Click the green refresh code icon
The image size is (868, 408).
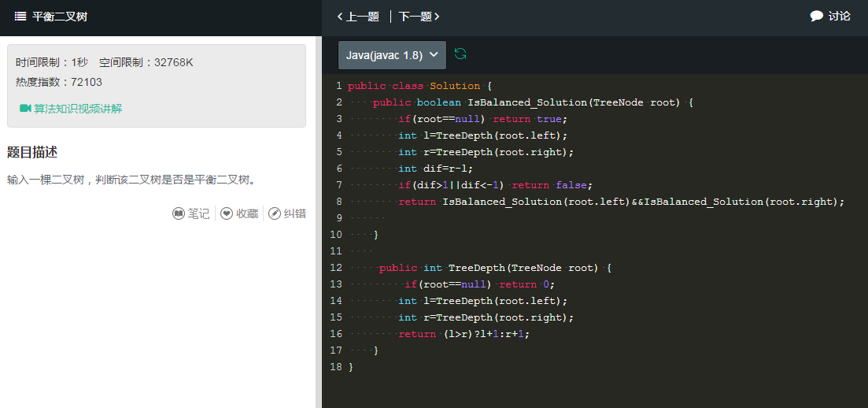(460, 54)
